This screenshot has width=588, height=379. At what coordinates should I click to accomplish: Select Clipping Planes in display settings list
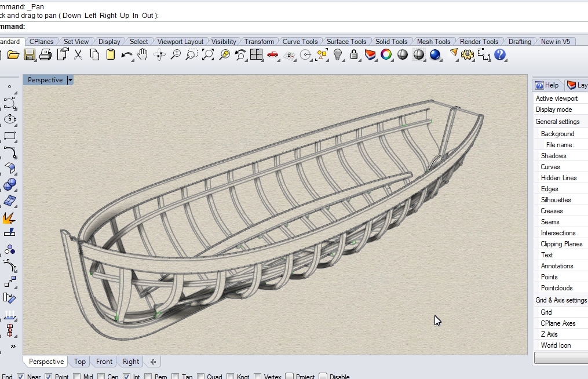point(561,244)
